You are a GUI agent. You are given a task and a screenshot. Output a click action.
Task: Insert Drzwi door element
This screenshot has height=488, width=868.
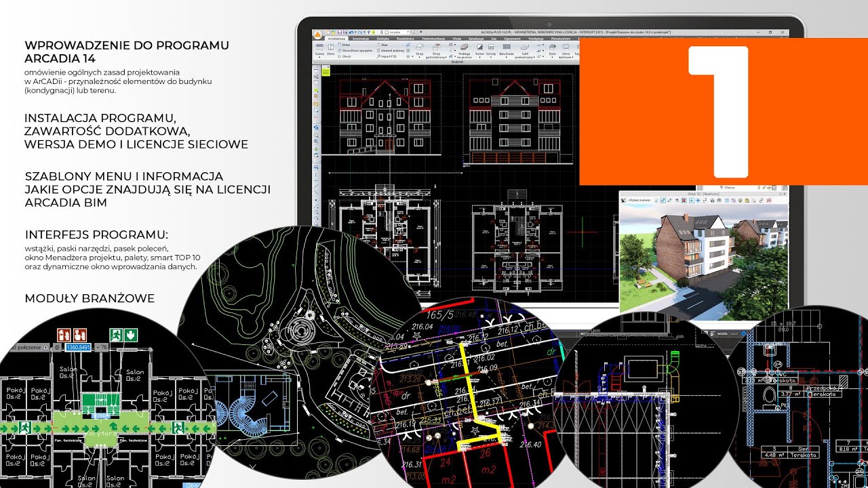344,45
